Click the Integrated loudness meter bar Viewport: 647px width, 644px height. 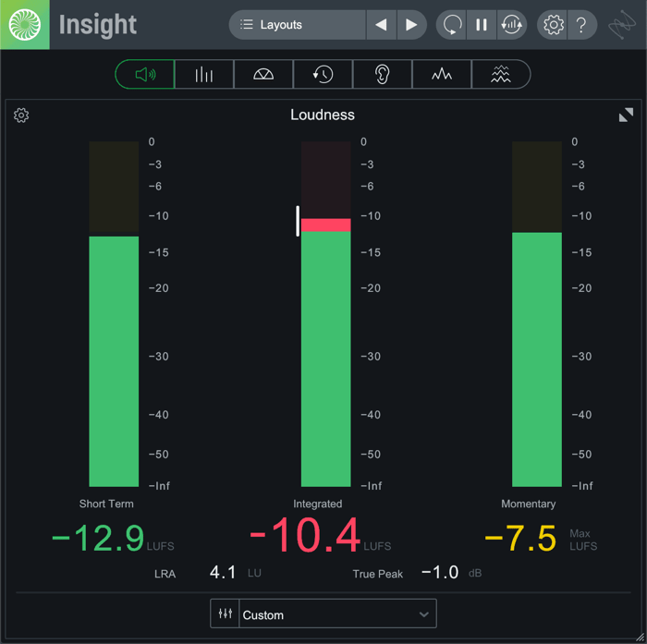pos(326,314)
